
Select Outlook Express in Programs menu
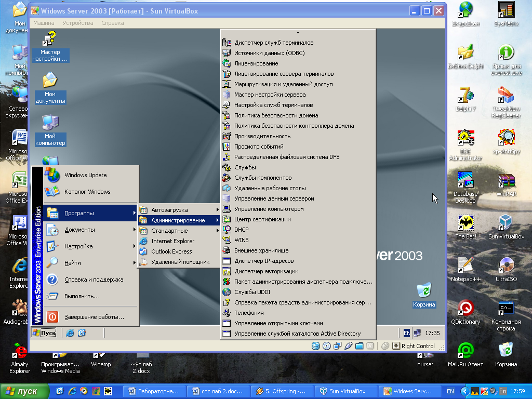tap(179, 251)
